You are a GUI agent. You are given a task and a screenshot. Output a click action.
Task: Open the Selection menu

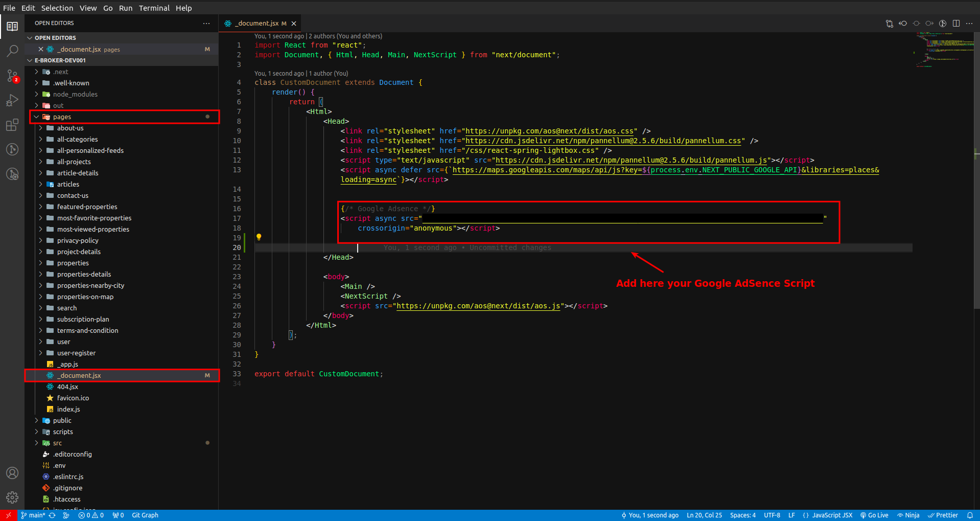point(57,8)
